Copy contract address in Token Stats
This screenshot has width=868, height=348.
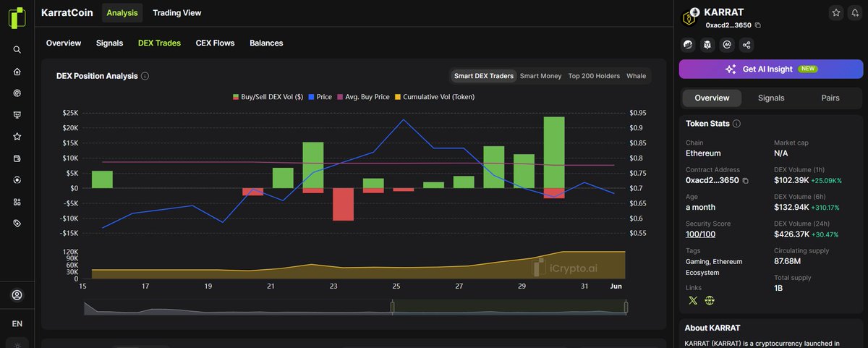tap(745, 180)
